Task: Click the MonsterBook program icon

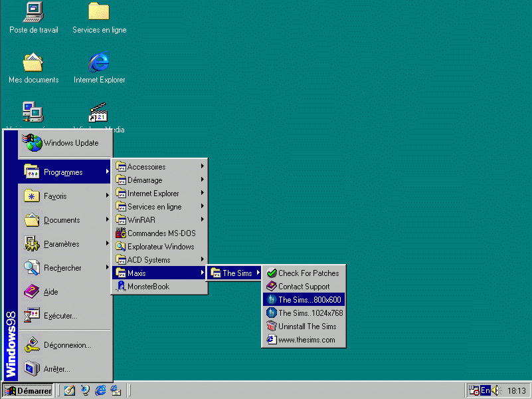Action: (121, 287)
